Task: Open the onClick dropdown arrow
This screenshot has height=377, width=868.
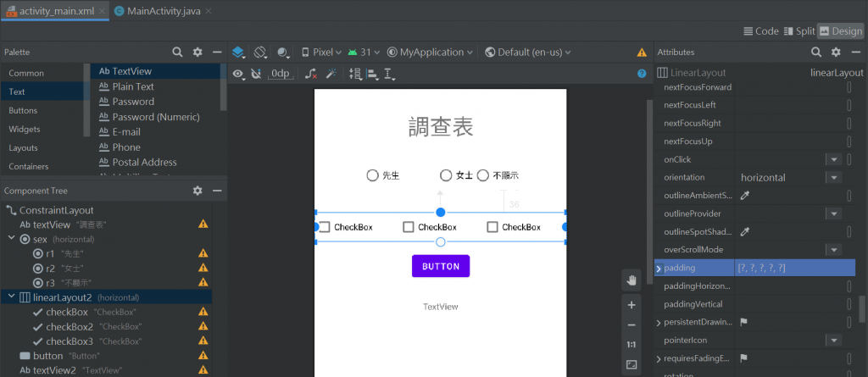Action: (x=833, y=159)
